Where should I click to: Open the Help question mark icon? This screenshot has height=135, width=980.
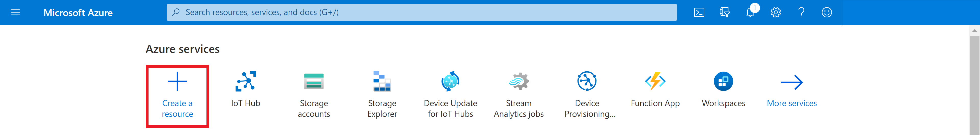coord(801,13)
